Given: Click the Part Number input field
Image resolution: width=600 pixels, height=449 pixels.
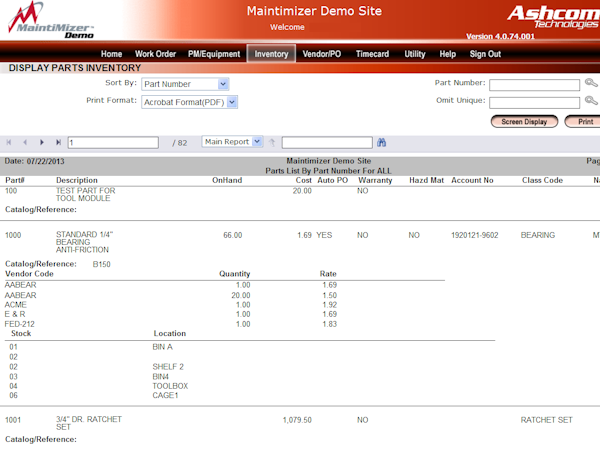Looking at the screenshot, I should (535, 85).
